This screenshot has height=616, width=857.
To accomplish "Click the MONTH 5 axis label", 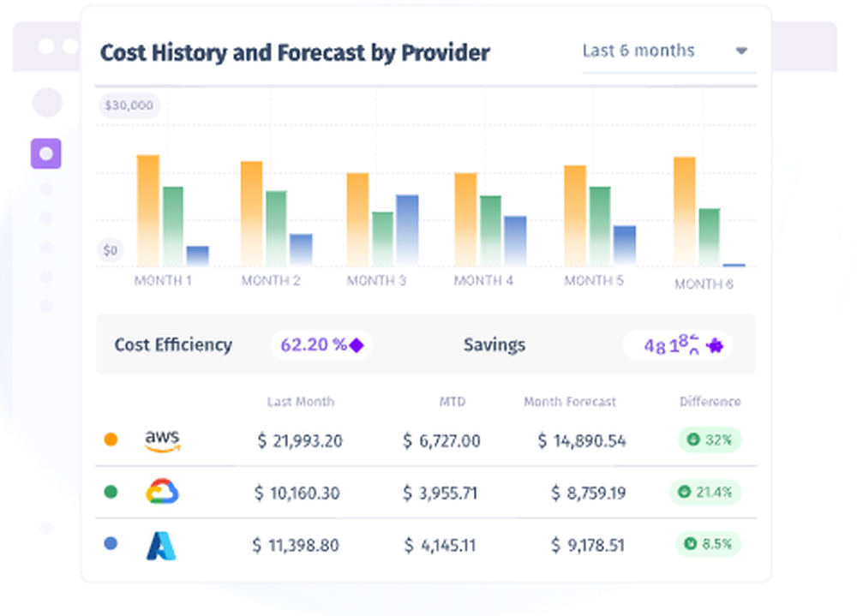I will (x=594, y=280).
